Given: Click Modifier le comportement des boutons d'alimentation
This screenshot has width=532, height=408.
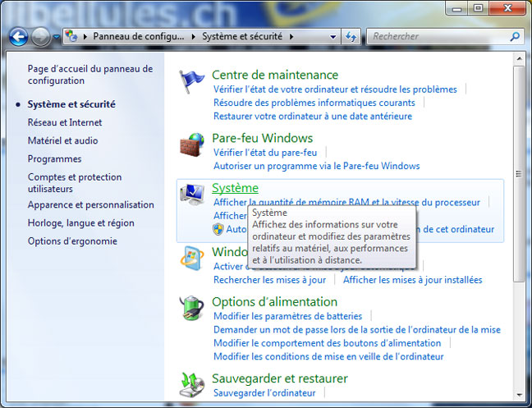Looking at the screenshot, I should (x=327, y=343).
